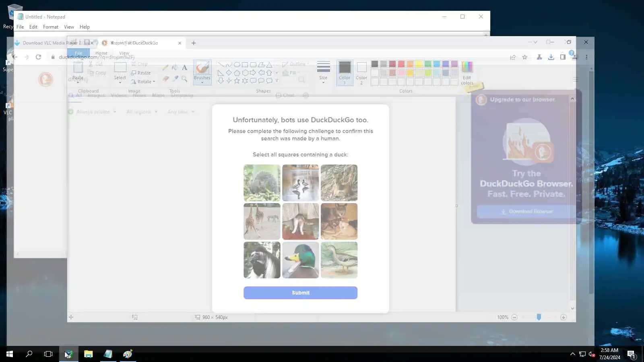Open the browser three-dot menu

coord(586,57)
